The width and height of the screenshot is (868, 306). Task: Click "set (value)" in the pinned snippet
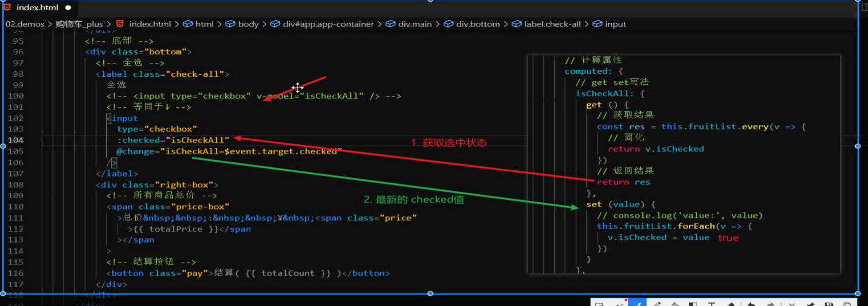click(x=615, y=204)
